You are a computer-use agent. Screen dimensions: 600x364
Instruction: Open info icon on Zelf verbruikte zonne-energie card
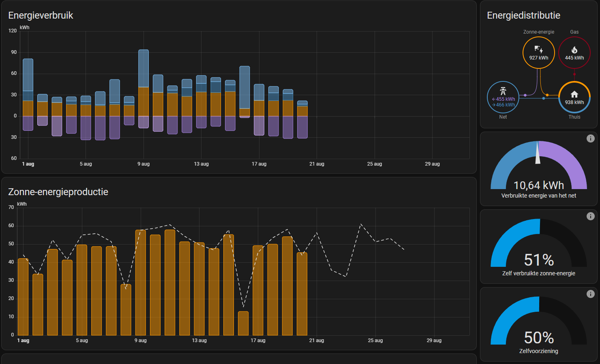590,216
